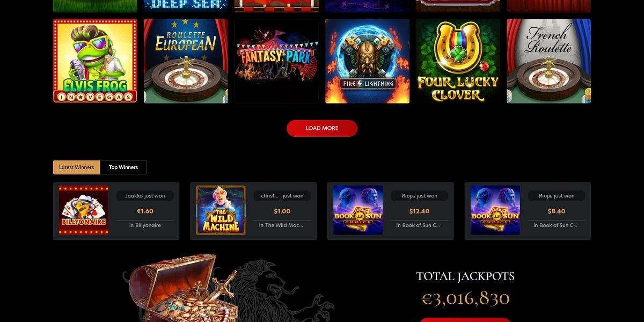Image resolution: width=644 pixels, height=322 pixels.
Task: Open the $8.40 Book of Sun icon
Action: [495, 210]
